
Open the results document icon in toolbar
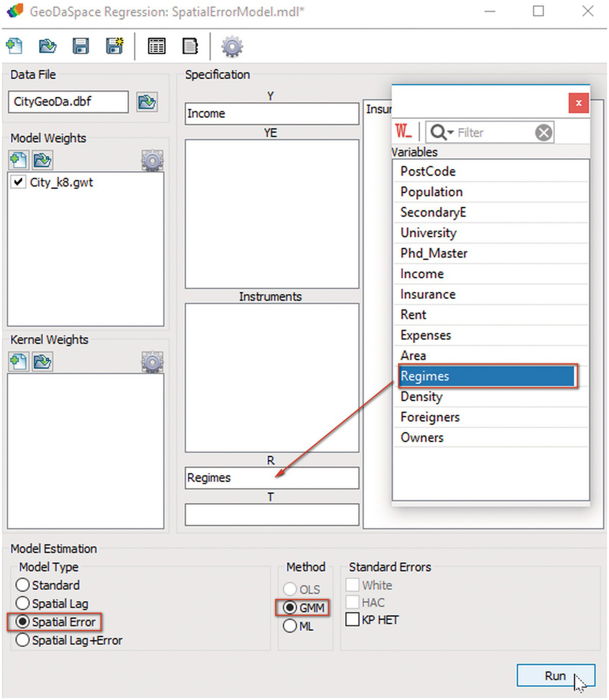(190, 47)
